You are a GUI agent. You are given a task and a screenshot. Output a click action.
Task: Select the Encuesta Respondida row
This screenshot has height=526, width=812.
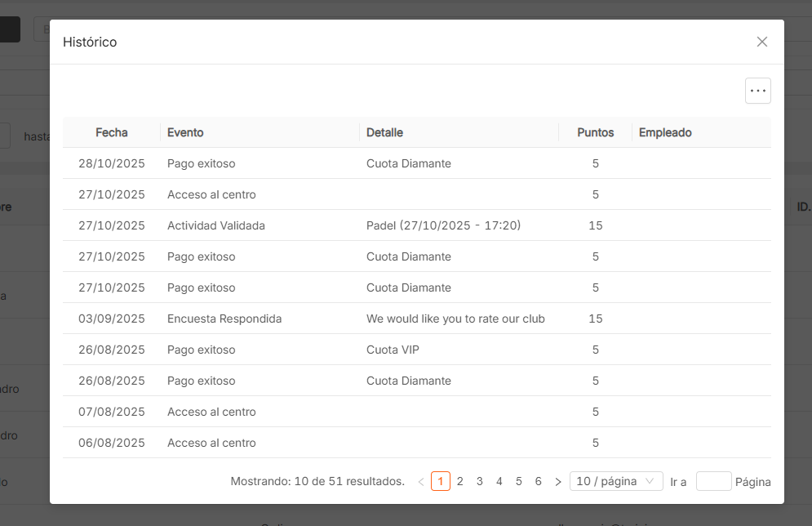[x=416, y=319]
